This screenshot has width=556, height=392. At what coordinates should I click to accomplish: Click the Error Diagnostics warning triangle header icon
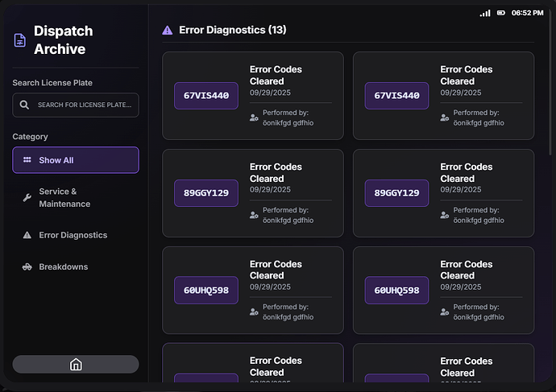coord(168,30)
